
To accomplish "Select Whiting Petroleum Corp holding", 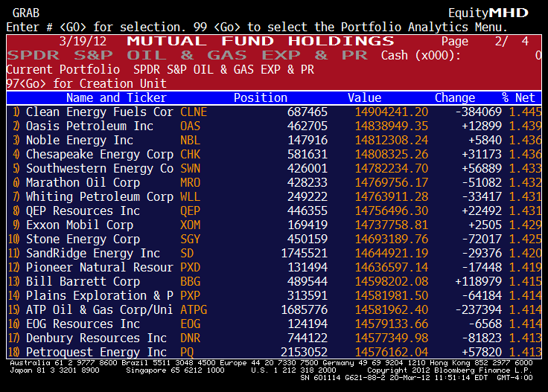I will 274,196.
